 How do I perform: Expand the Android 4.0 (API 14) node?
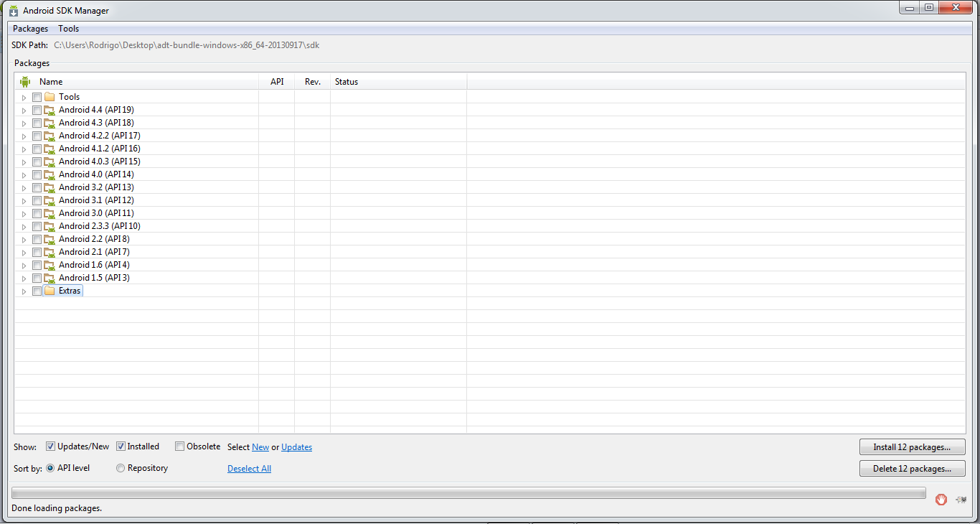(24, 175)
